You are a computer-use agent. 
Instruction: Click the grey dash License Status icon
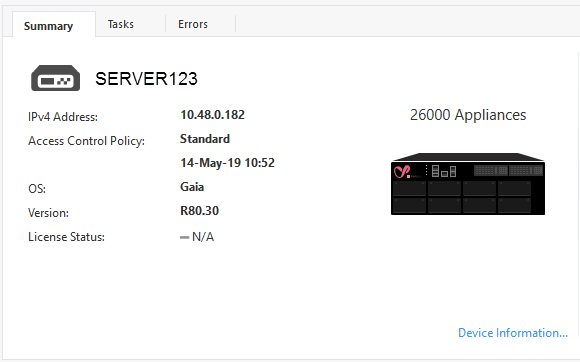(184, 237)
